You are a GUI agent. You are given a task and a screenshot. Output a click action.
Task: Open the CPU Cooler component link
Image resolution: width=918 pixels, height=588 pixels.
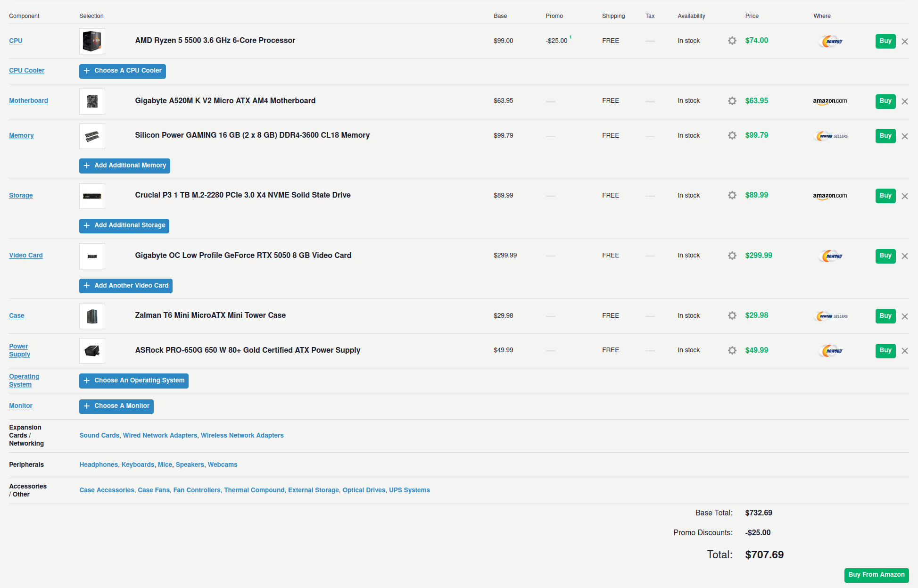(x=27, y=70)
